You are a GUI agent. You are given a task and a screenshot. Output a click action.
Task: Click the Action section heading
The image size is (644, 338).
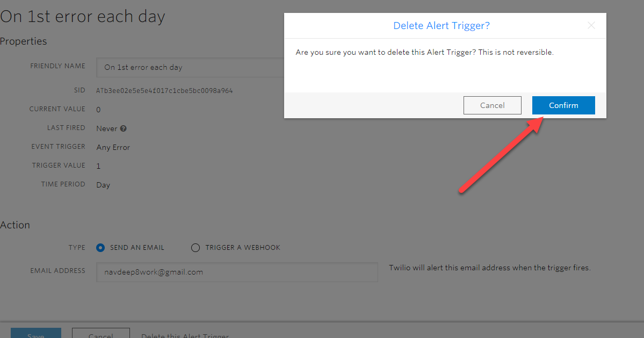click(15, 225)
